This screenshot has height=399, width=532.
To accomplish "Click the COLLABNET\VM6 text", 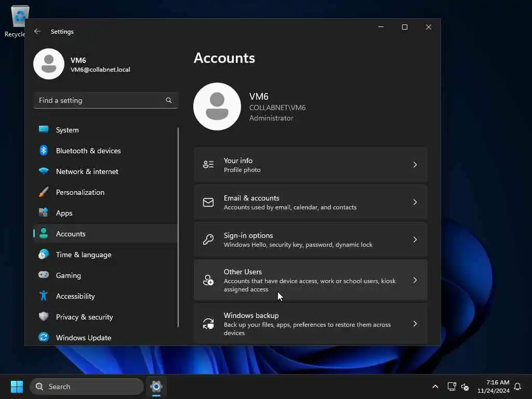I will click(277, 108).
